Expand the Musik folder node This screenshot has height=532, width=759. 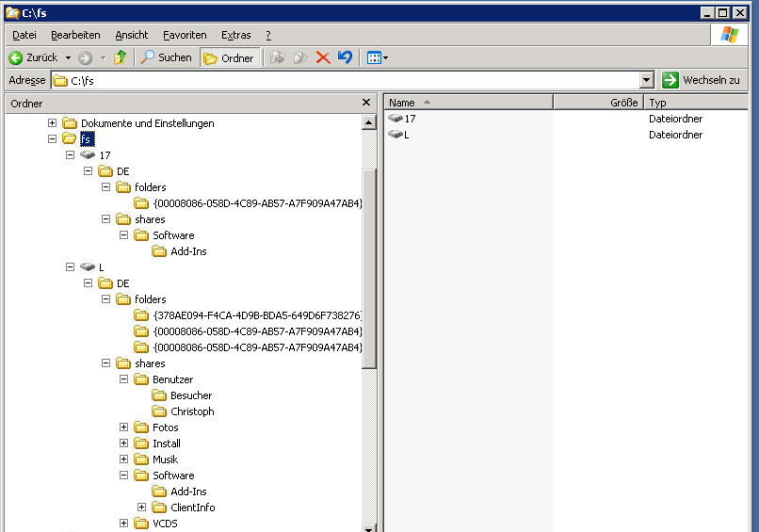coord(124,459)
